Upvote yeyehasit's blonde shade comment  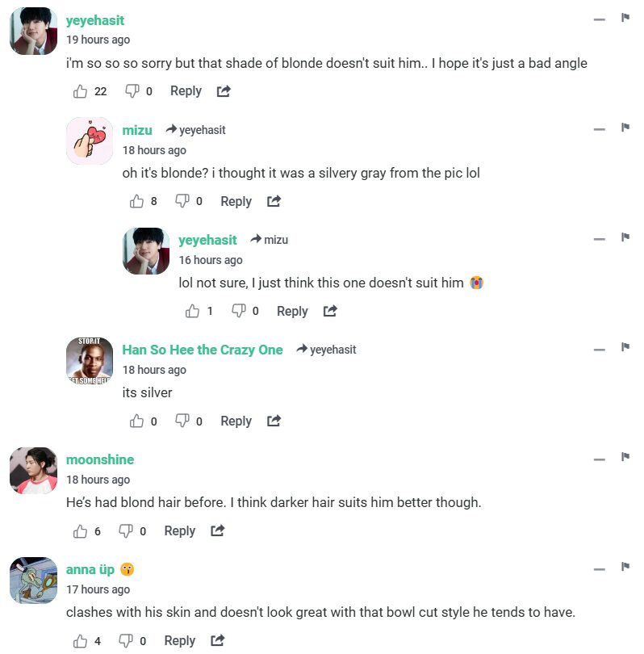pyautogui.click(x=81, y=91)
